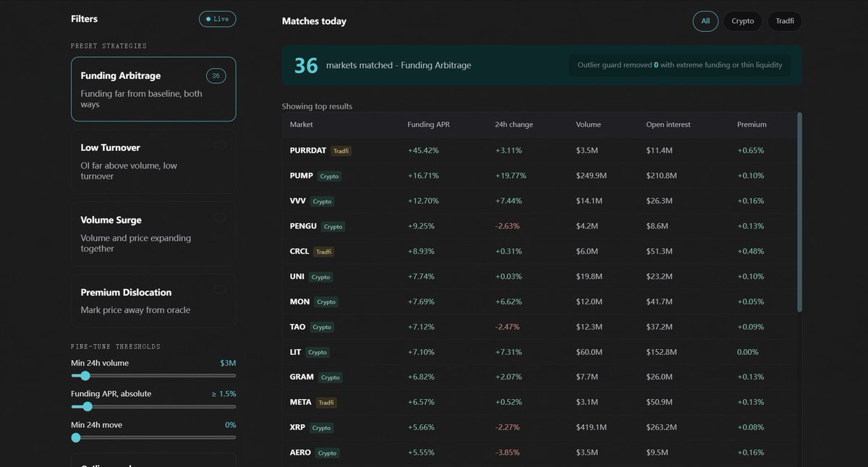
Task: Click the 36 count badge on Funding Arbitrage
Action: click(x=216, y=75)
